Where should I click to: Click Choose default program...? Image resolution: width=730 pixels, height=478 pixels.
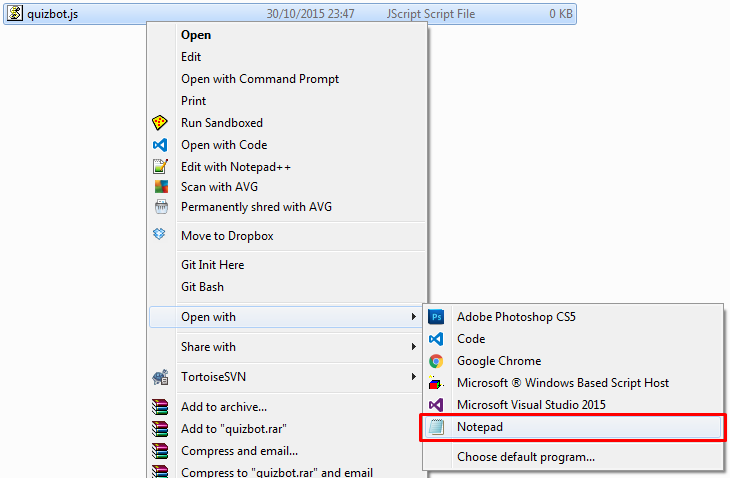526,457
